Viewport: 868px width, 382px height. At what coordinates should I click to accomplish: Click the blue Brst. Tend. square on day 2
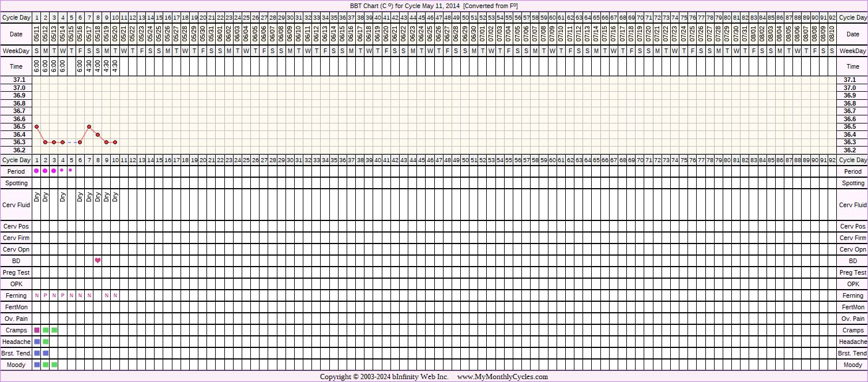click(x=46, y=353)
